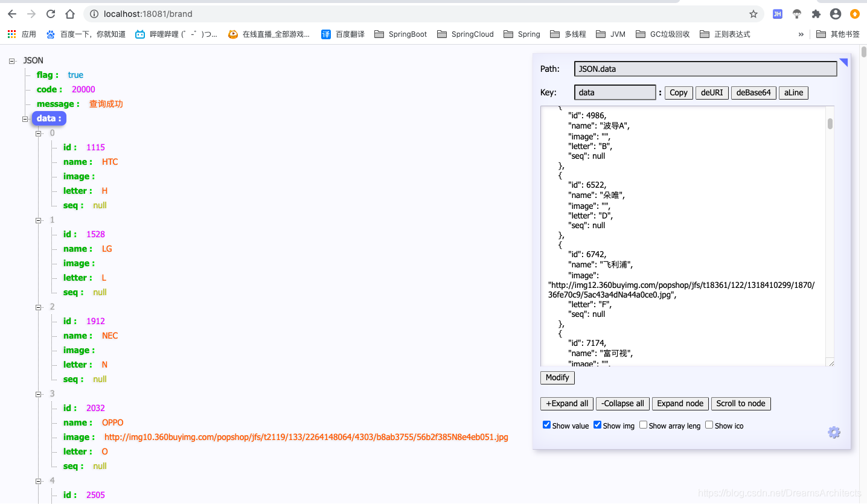Screen dimensions: 867x504
Task: Click the umbrella extension icon
Action: click(x=797, y=14)
